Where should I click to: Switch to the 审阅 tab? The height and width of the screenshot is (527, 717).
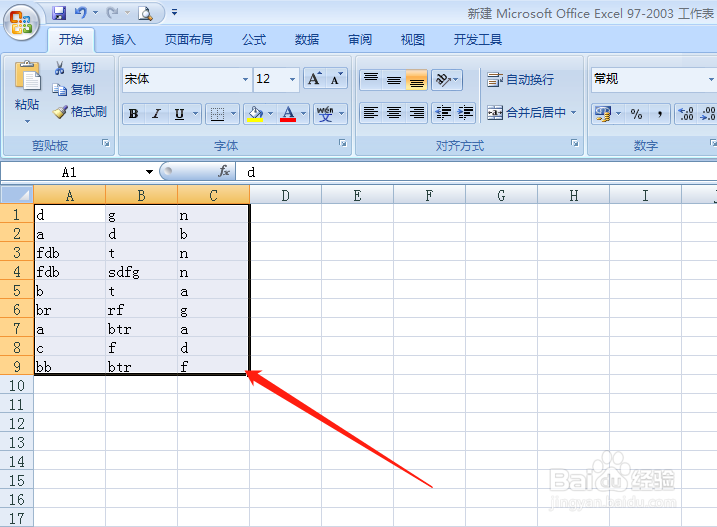point(360,40)
